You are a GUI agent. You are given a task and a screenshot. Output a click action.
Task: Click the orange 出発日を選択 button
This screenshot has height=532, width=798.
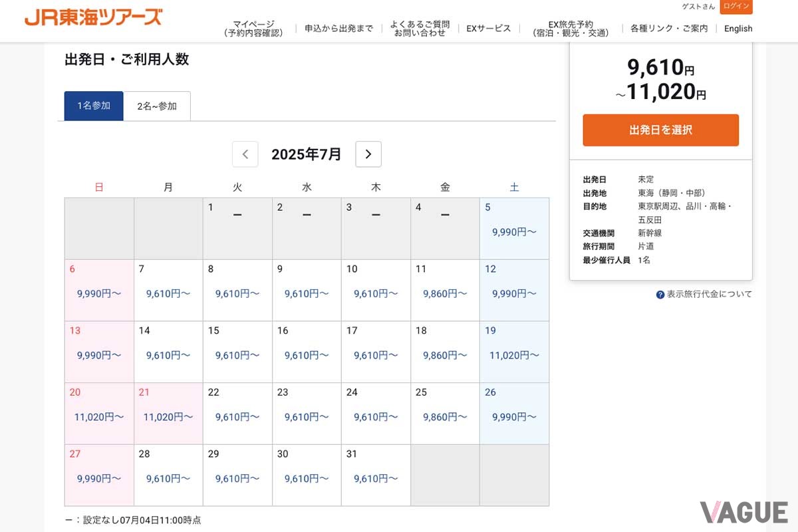pos(661,130)
